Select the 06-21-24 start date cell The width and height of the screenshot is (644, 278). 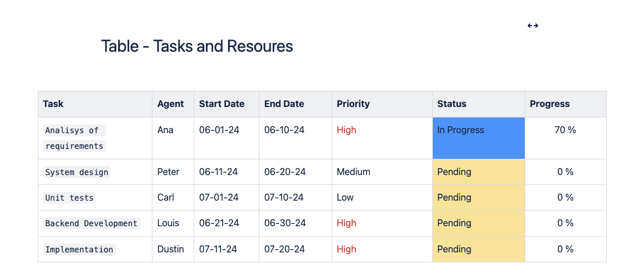[x=219, y=223]
